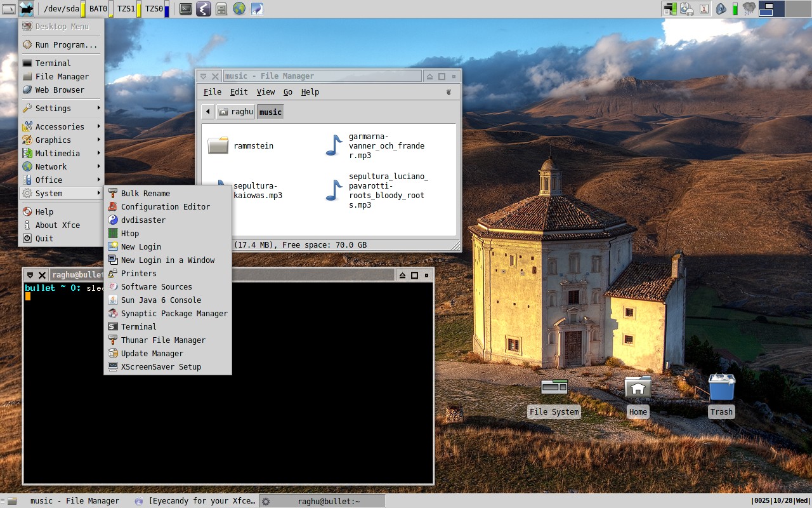
Task: Launch web browser globe icon in panel
Action: (x=239, y=9)
